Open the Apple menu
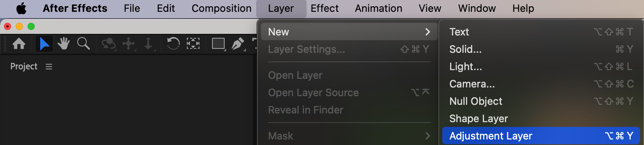 coord(21,8)
